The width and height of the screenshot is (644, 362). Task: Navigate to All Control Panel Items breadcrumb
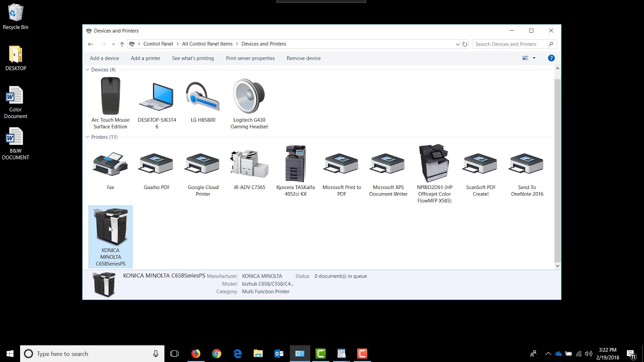tap(207, 44)
